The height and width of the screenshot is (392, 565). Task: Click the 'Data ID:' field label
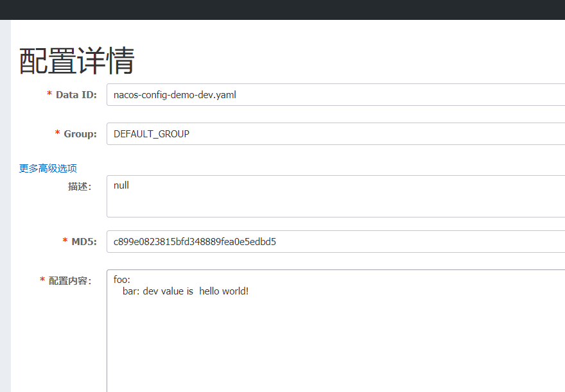pyautogui.click(x=76, y=95)
